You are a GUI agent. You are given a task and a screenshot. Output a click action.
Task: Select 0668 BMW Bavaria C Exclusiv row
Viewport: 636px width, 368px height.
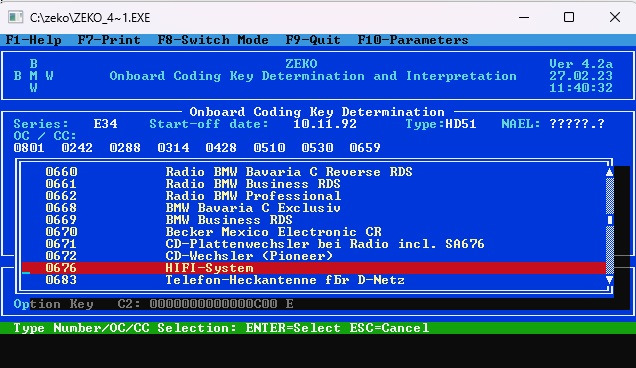tap(314, 208)
